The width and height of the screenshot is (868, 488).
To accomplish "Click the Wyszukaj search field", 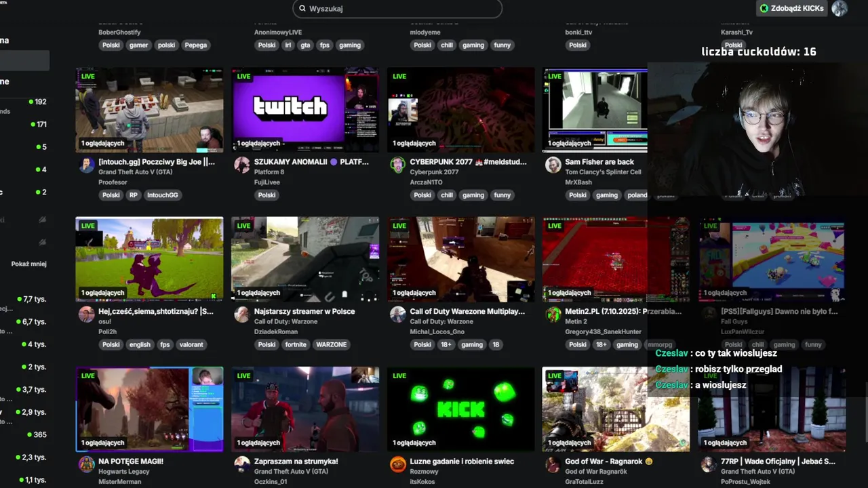I will pos(397,8).
